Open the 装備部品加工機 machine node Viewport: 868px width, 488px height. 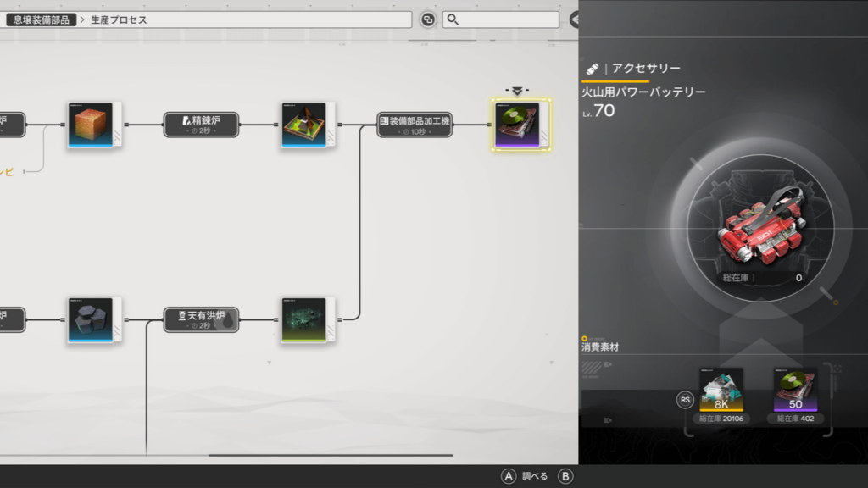click(x=415, y=125)
